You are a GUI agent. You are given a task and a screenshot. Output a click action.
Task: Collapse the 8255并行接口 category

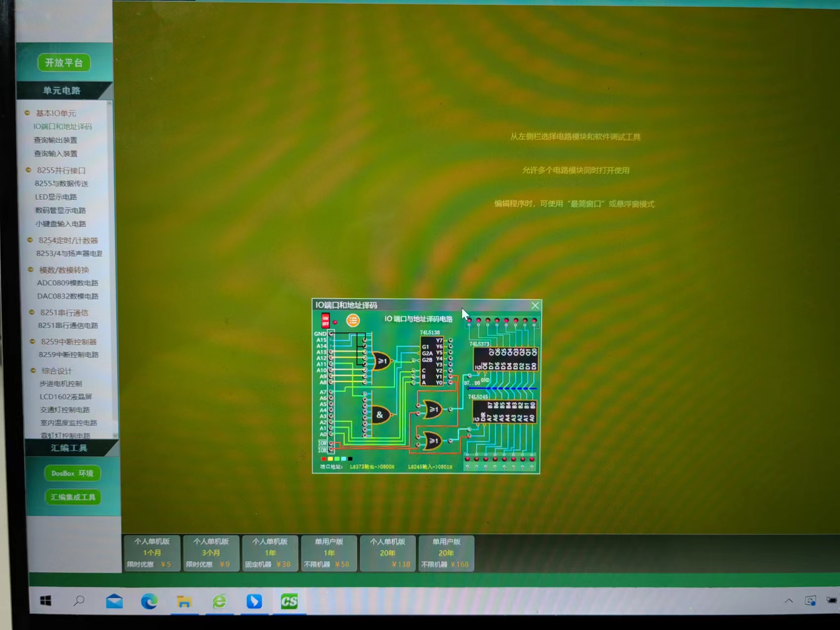tap(29, 170)
